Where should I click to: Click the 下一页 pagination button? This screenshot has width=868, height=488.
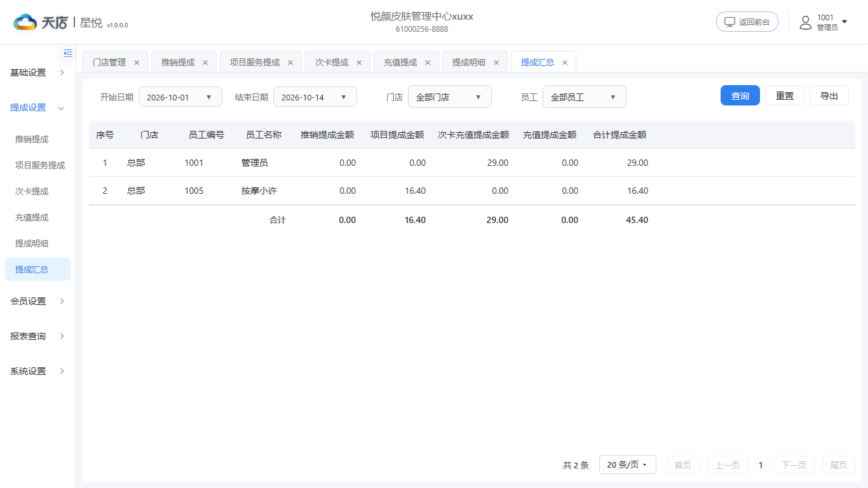point(794,464)
